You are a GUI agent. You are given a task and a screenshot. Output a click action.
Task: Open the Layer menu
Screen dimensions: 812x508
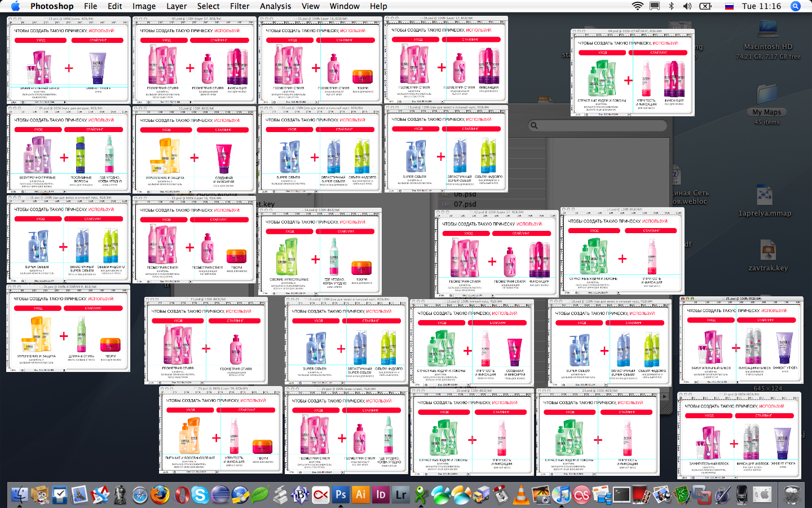click(176, 6)
